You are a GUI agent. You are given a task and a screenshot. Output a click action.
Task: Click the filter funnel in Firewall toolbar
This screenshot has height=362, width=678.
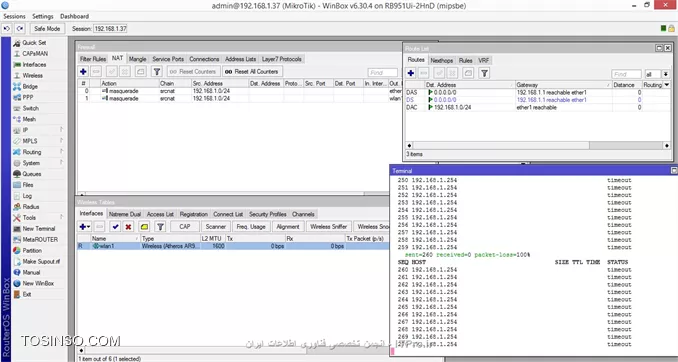[x=157, y=72]
